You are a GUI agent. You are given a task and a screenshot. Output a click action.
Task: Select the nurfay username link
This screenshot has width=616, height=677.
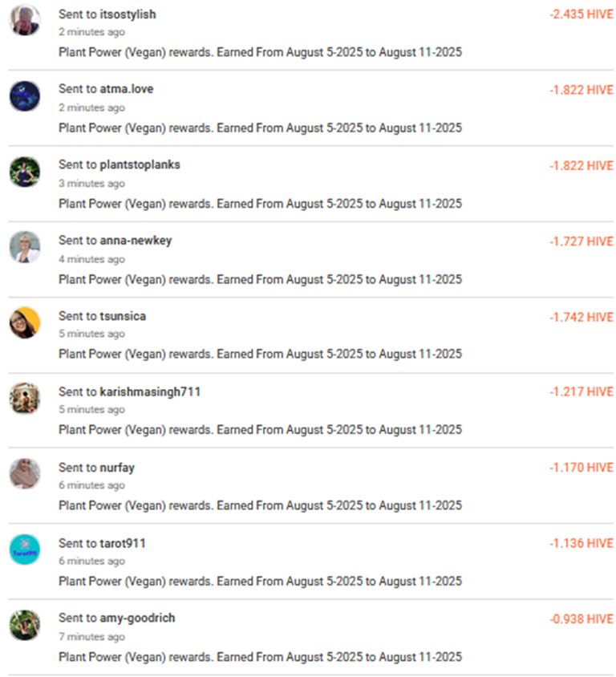point(117,468)
